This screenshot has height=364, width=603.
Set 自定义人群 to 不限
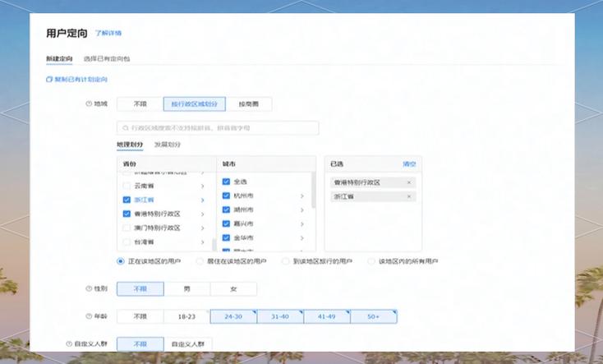pyautogui.click(x=140, y=344)
